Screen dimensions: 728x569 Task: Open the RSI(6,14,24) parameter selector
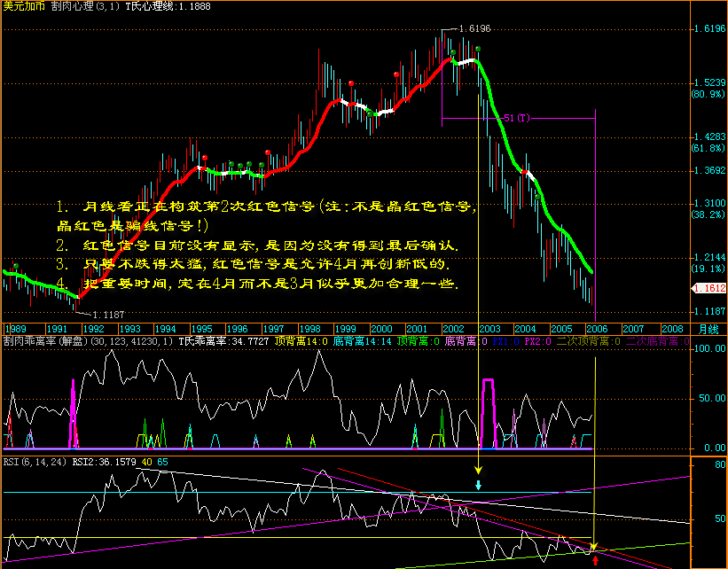34,461
